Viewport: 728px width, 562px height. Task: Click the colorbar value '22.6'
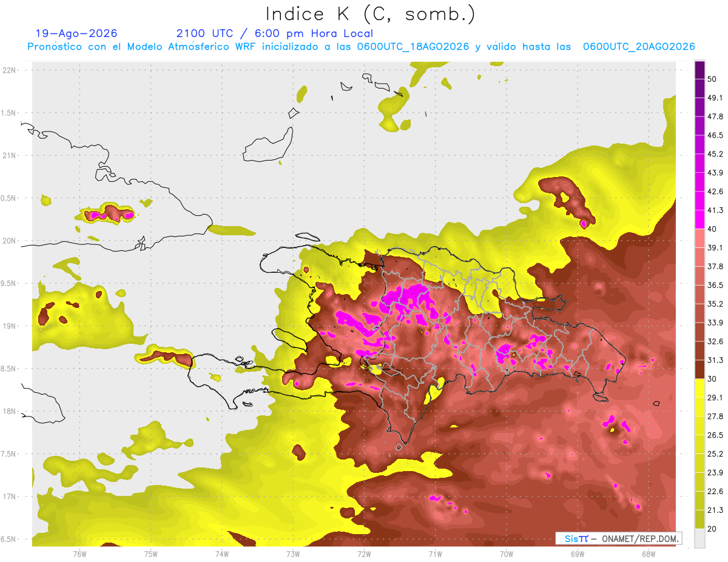coord(715,492)
